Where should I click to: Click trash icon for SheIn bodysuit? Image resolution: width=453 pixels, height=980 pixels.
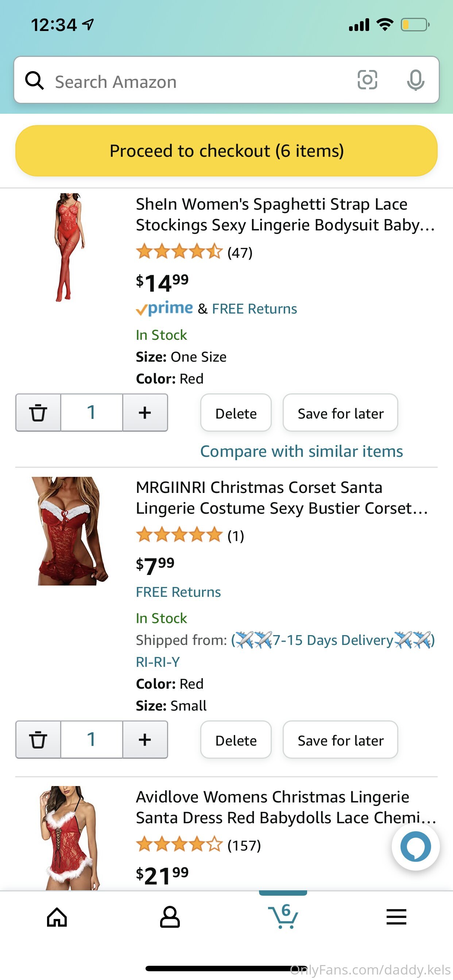38,413
